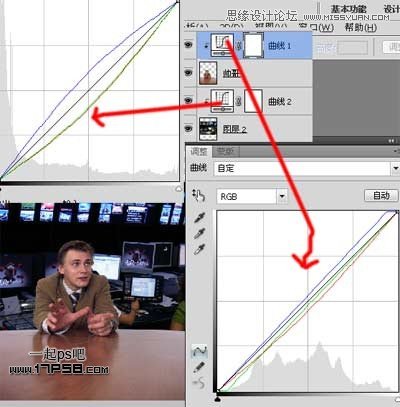Toggle visibility of 图层 2 layer
Viewport: 400px width, 407px height.
[189, 128]
